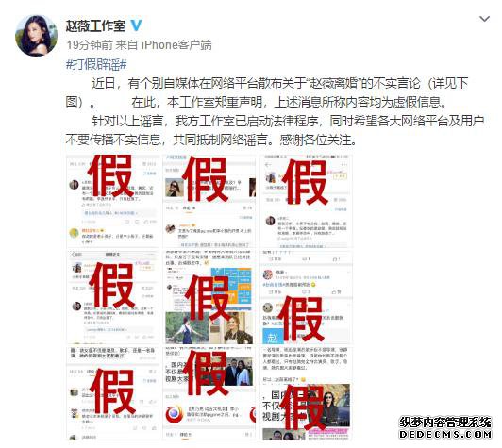Open the iPhone客户端 source link

(x=176, y=45)
